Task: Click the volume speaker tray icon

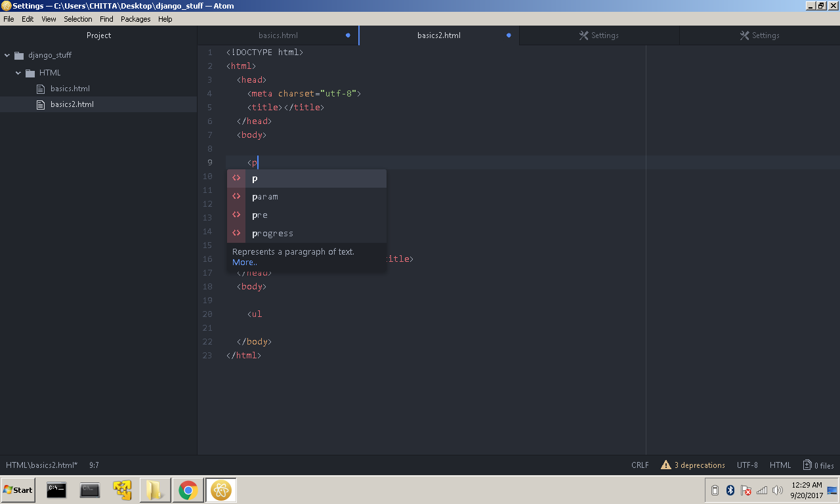Action: click(778, 490)
